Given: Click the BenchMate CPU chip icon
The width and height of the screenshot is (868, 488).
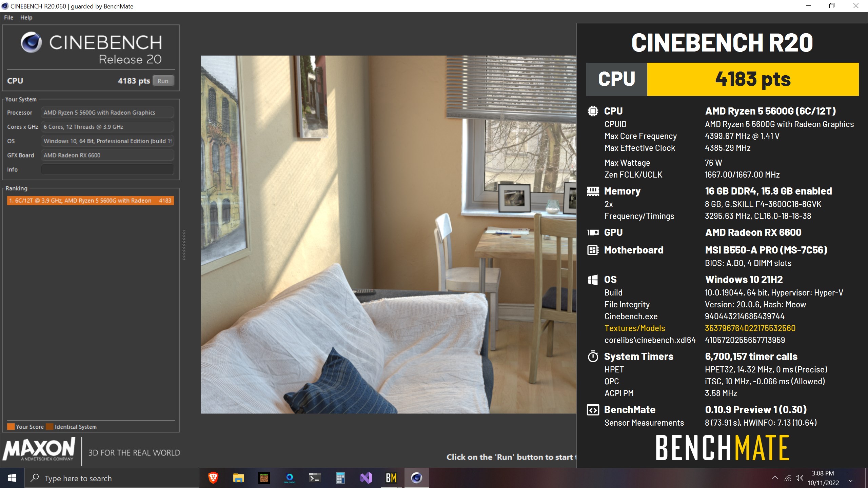Looking at the screenshot, I should click(x=593, y=111).
